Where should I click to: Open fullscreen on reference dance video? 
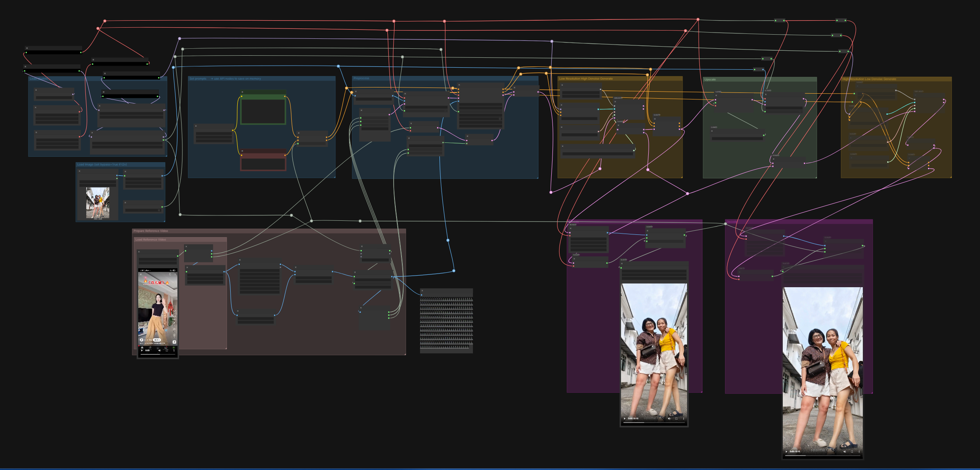point(167,350)
